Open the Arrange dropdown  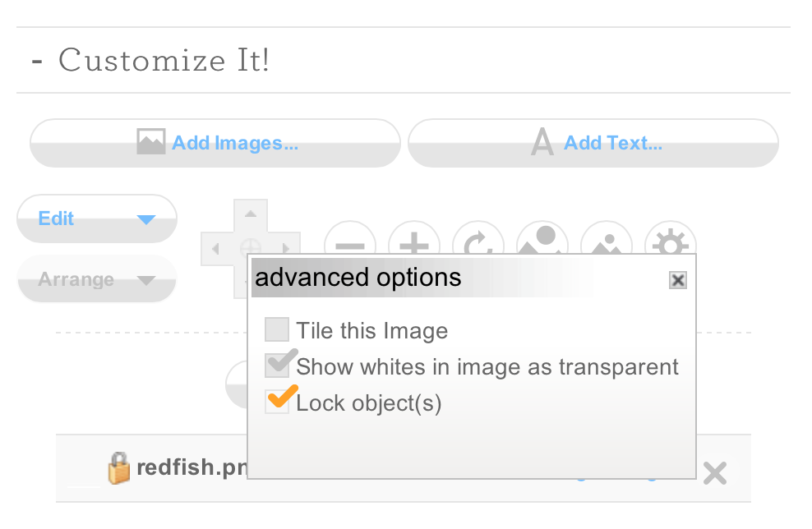[x=97, y=279]
